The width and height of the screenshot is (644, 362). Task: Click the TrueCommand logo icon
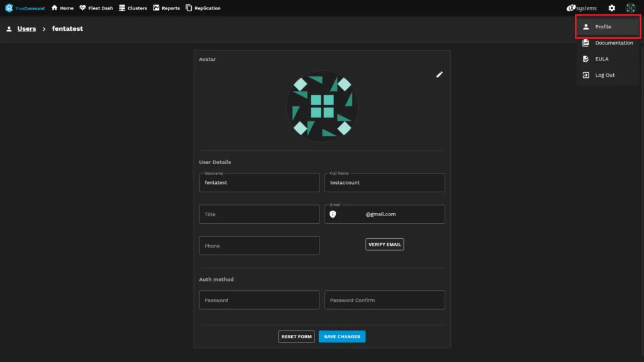[9, 8]
